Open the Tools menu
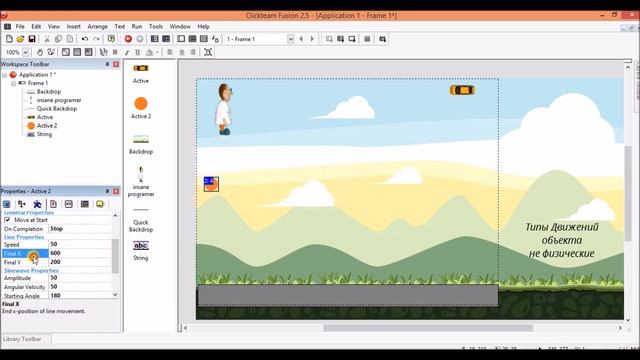The height and width of the screenshot is (360, 640). coord(156,26)
